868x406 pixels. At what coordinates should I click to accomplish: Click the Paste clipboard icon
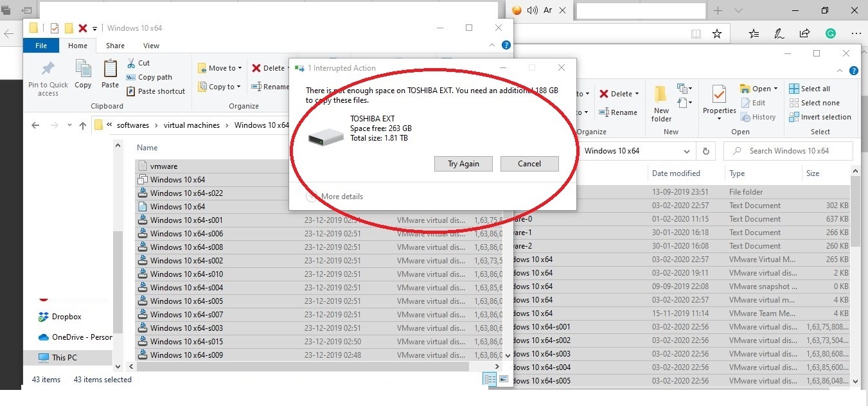click(110, 74)
